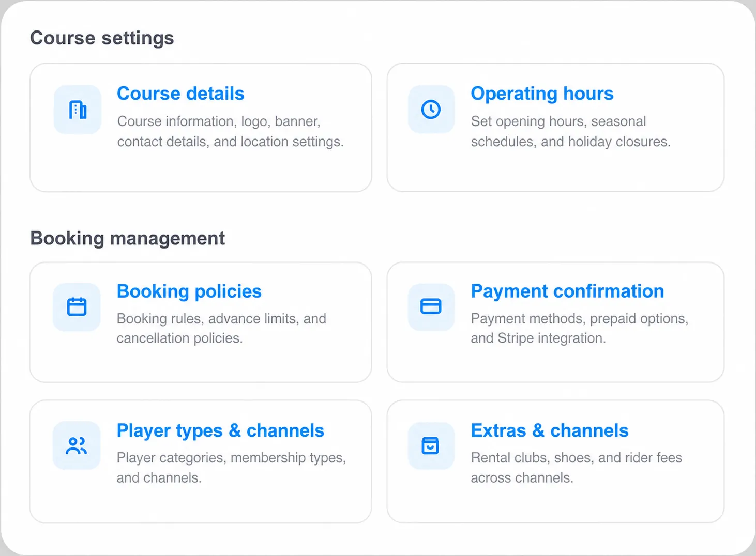Open Payment confirmation settings

[x=567, y=291]
